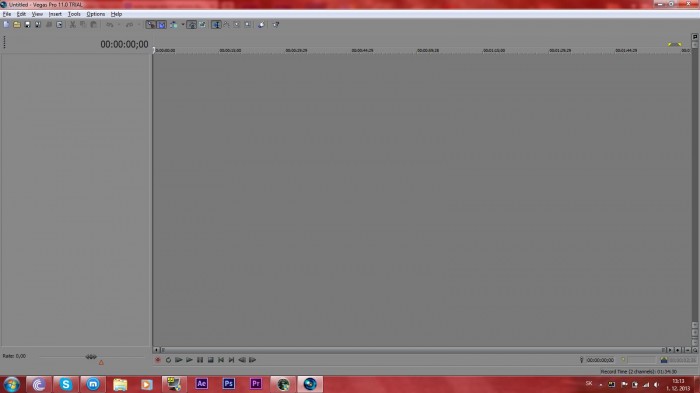Viewport: 700px width, 393px height.
Task: Click the timeline cursor timecode display
Action: pyautogui.click(x=124, y=44)
